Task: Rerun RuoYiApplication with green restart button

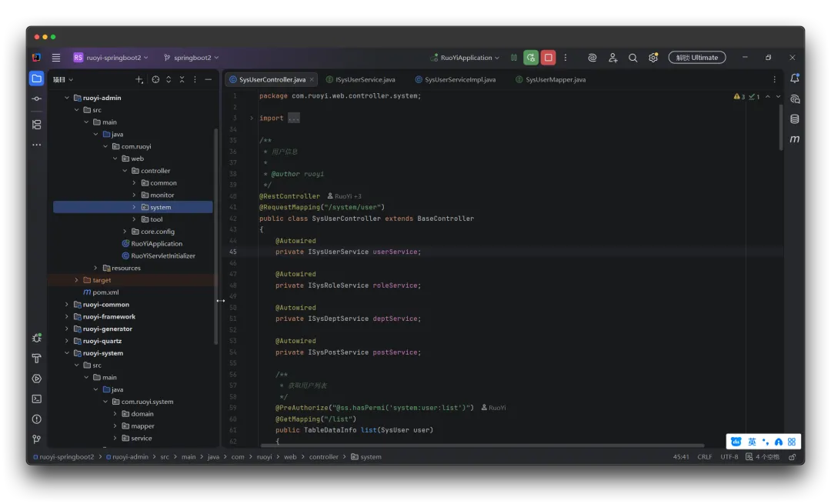Action: click(531, 58)
